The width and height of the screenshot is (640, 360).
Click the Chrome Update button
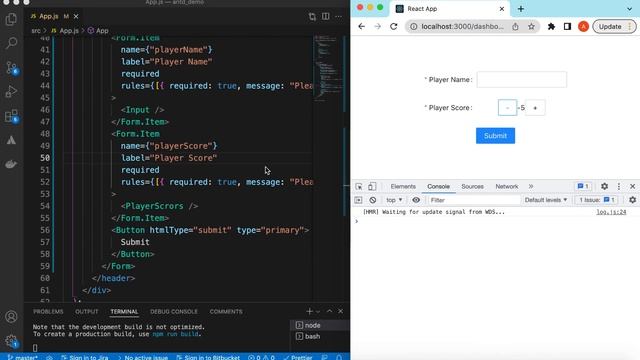tap(614, 27)
